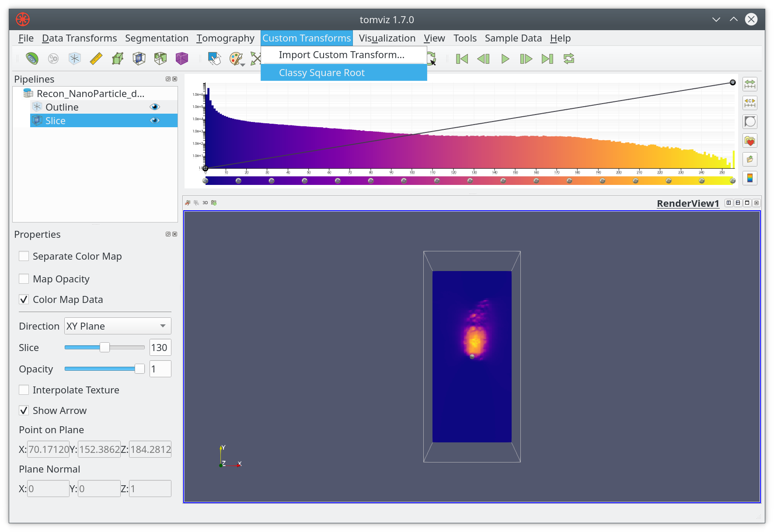This screenshot has height=532, width=774.
Task: Click the Opacity value field
Action: tap(160, 369)
